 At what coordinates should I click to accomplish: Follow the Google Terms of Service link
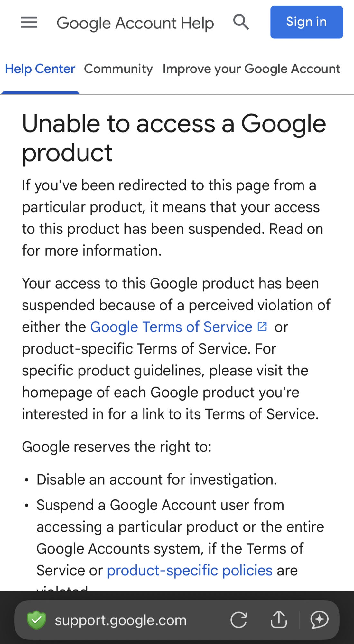pos(171,327)
